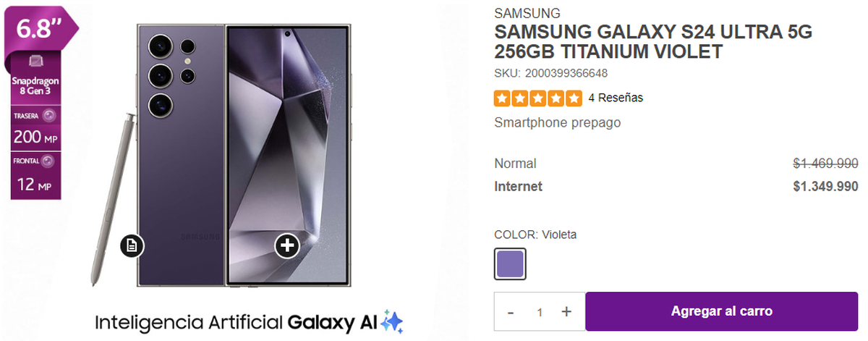The image size is (868, 341).
Task: Decrease quantity with the minus button
Action: coord(511,311)
